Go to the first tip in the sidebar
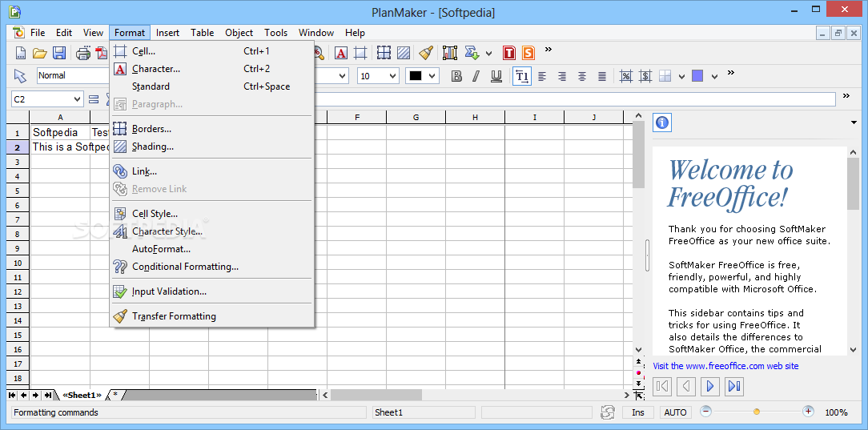 [663, 386]
